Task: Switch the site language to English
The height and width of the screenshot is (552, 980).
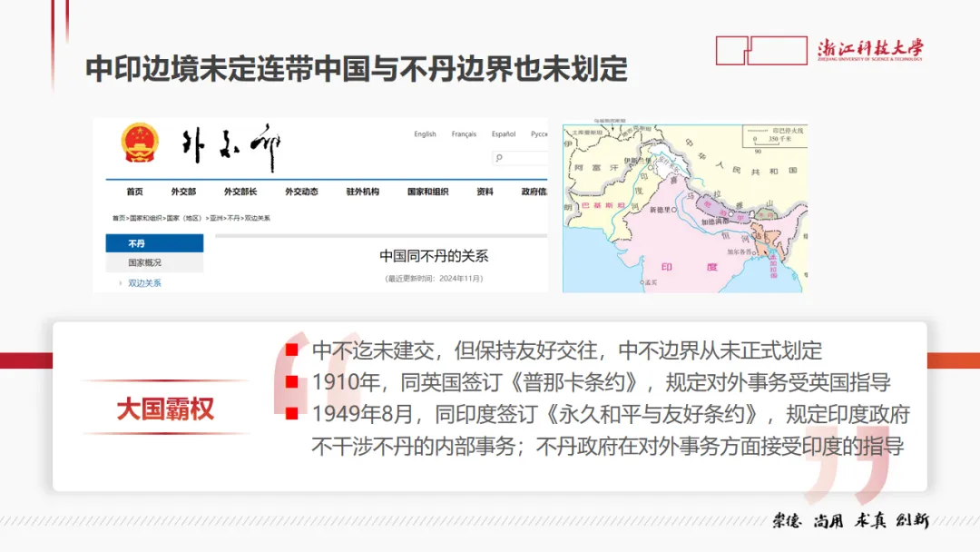Action: pyautogui.click(x=425, y=133)
